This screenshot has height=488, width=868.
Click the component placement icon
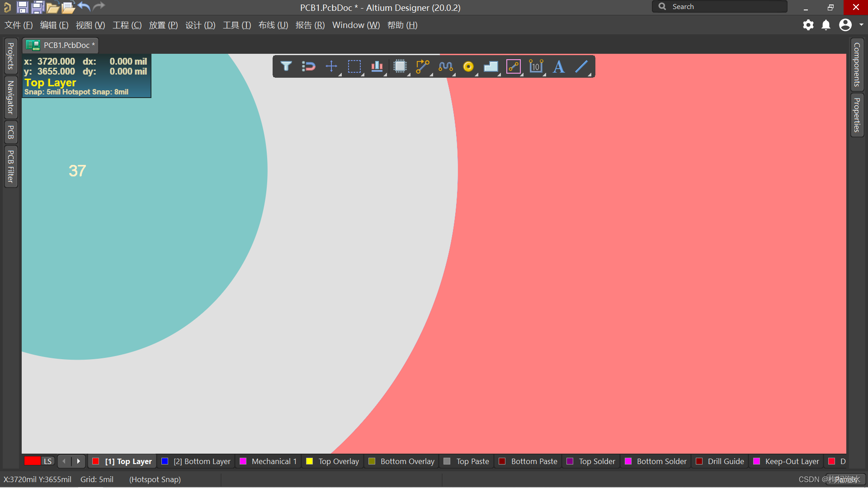click(400, 66)
